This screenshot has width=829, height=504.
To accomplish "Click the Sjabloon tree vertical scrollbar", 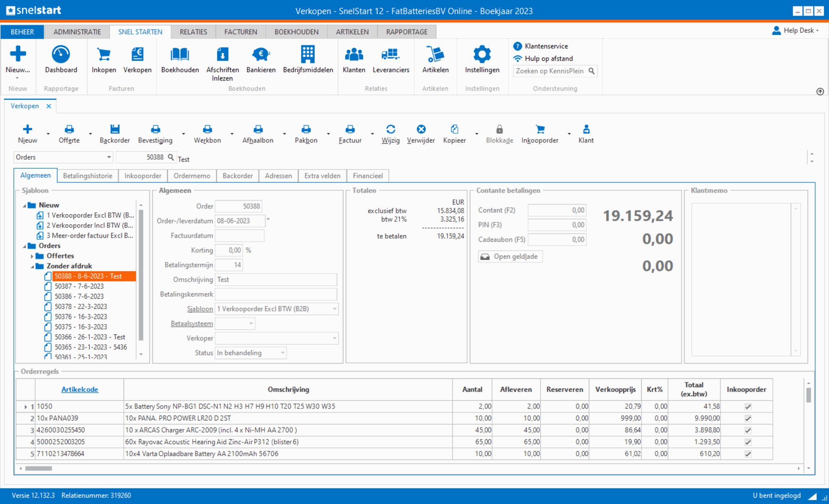I will pyautogui.click(x=141, y=275).
